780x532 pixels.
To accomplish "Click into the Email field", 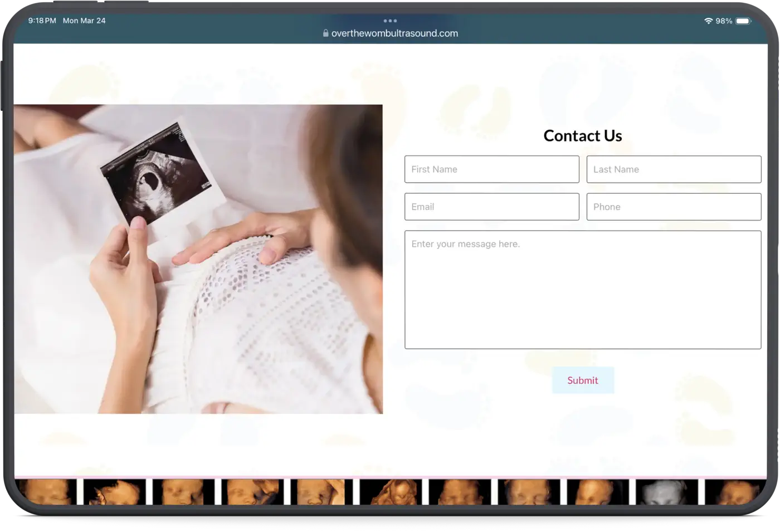I will pyautogui.click(x=491, y=207).
